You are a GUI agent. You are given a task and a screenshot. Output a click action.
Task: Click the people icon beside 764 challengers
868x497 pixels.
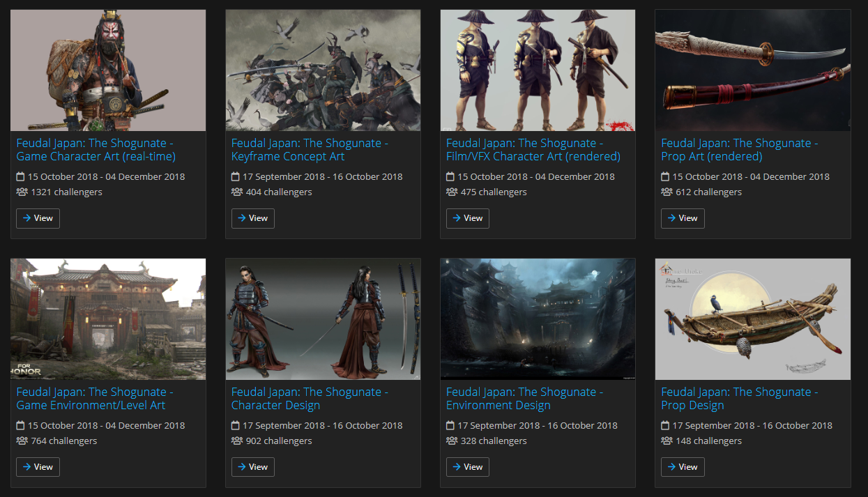click(x=22, y=441)
